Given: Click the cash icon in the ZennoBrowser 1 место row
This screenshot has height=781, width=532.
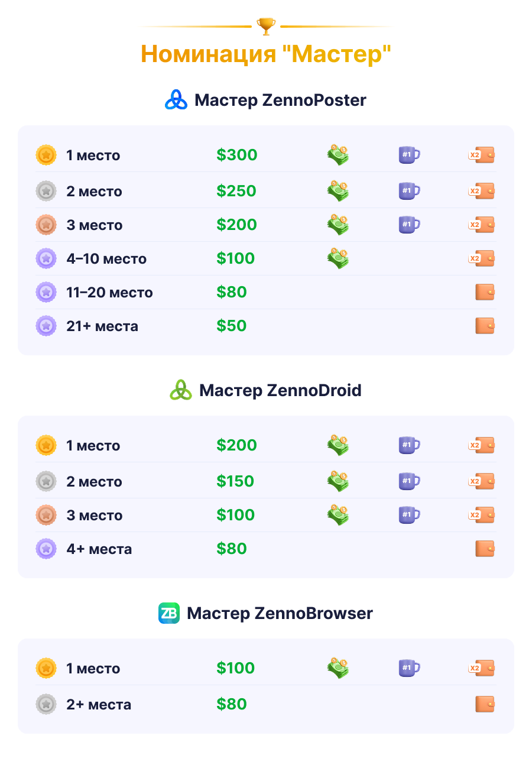Looking at the screenshot, I should [338, 668].
